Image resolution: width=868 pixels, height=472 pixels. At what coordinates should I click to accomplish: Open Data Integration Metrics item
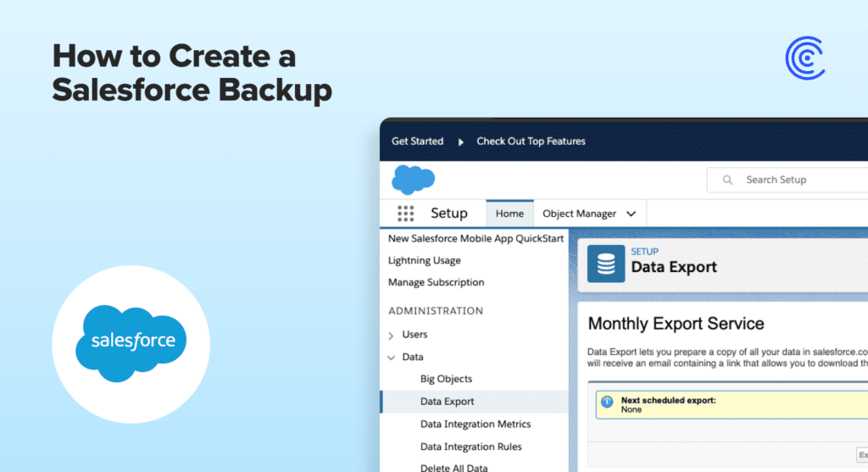[476, 424]
